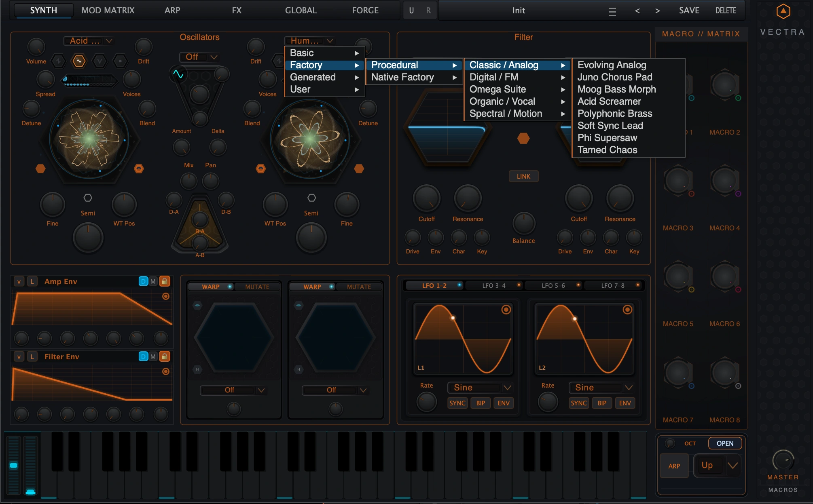Image resolution: width=813 pixels, height=504 pixels.
Task: Switch to the MOD MATRIX tab
Action: pos(108,11)
